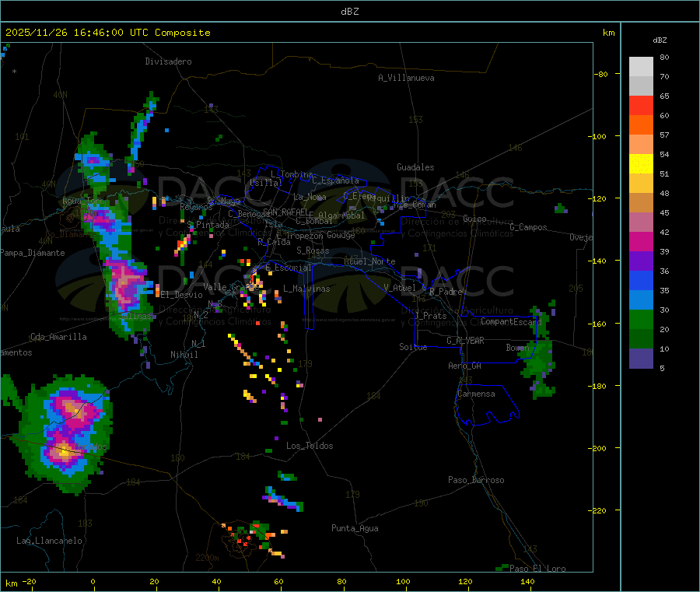Image resolution: width=700 pixels, height=592 pixels.
Task: Click the 'Nihuil' place label
Action: point(184,355)
